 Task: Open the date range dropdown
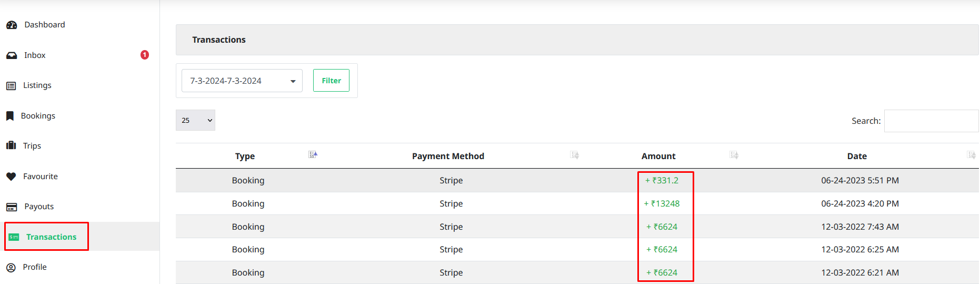(242, 81)
